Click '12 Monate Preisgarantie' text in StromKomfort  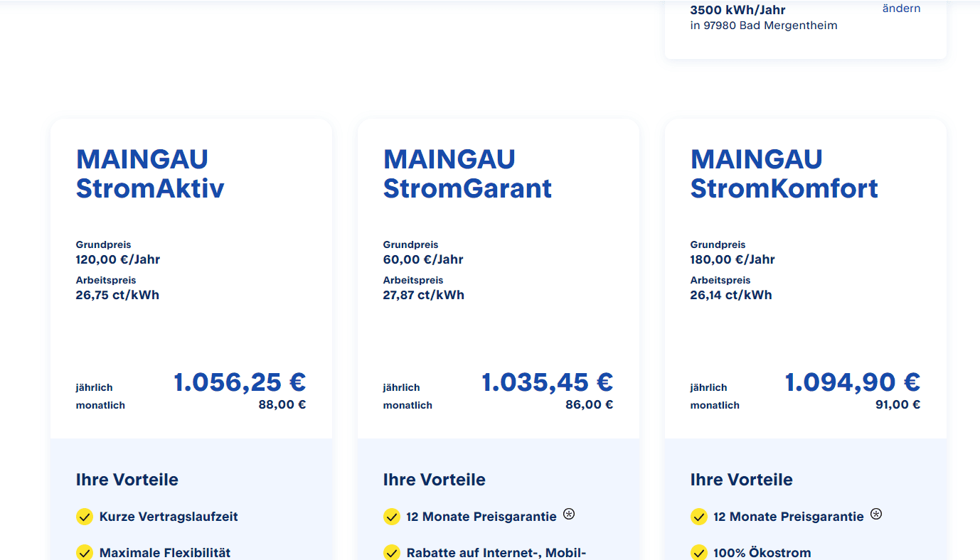pyautogui.click(x=789, y=517)
